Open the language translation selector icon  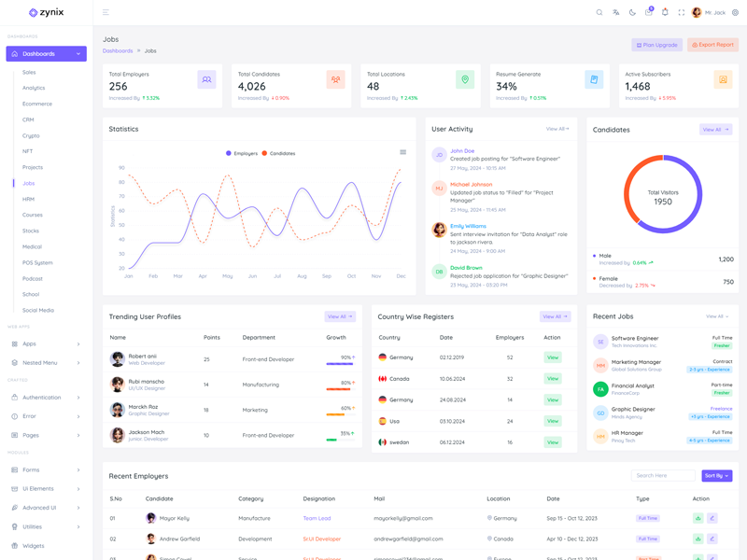615,12
